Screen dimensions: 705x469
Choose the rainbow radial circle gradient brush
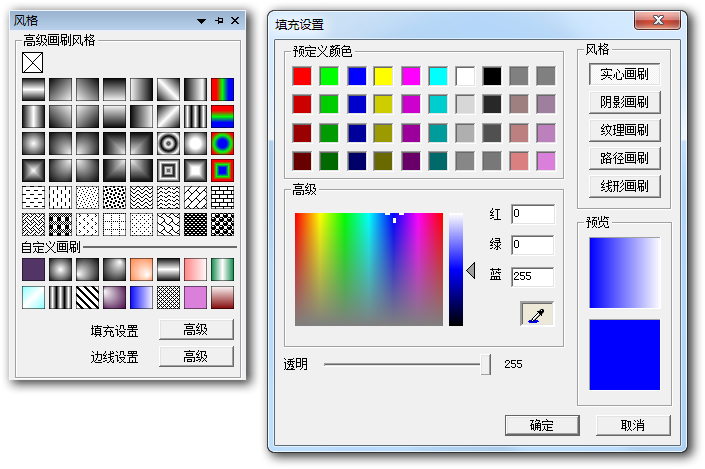point(221,143)
